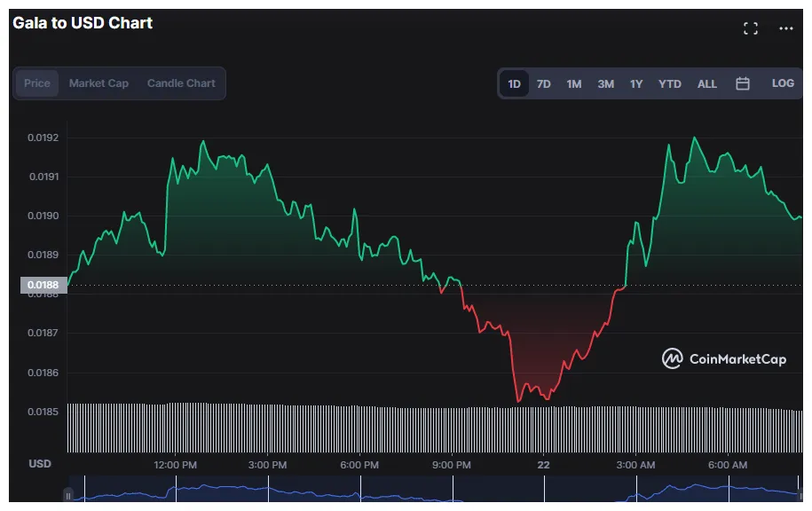Click the fullscreen expand icon

(x=751, y=28)
